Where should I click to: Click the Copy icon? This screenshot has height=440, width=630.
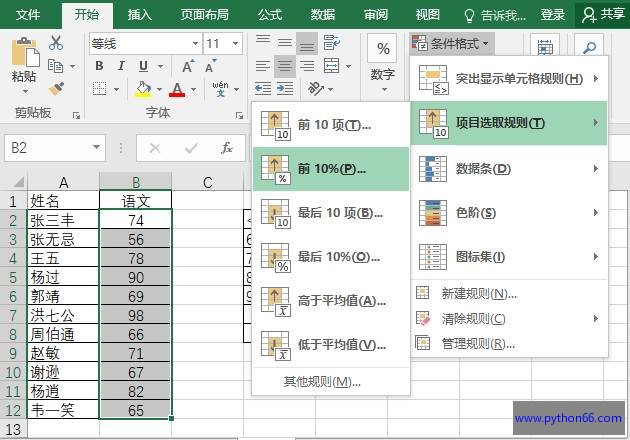[55, 66]
